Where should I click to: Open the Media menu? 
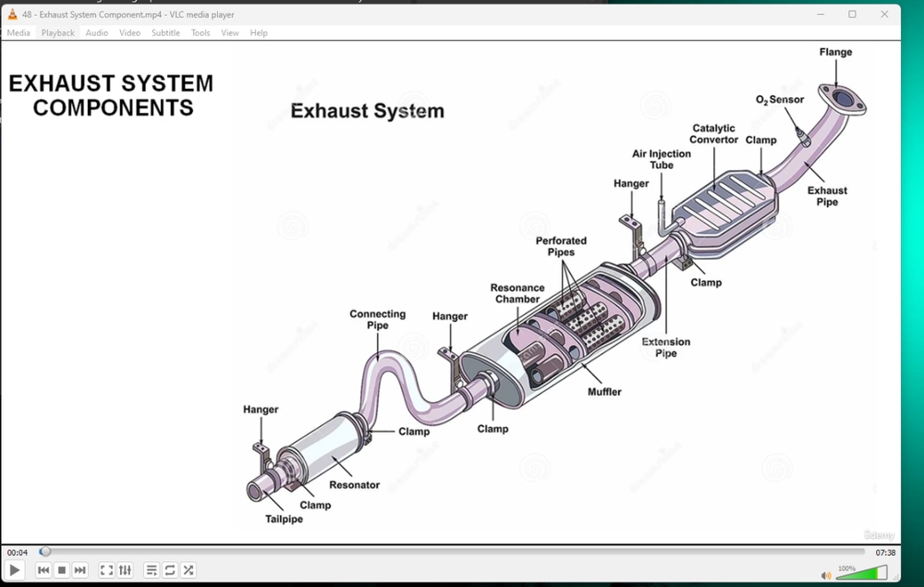18,32
